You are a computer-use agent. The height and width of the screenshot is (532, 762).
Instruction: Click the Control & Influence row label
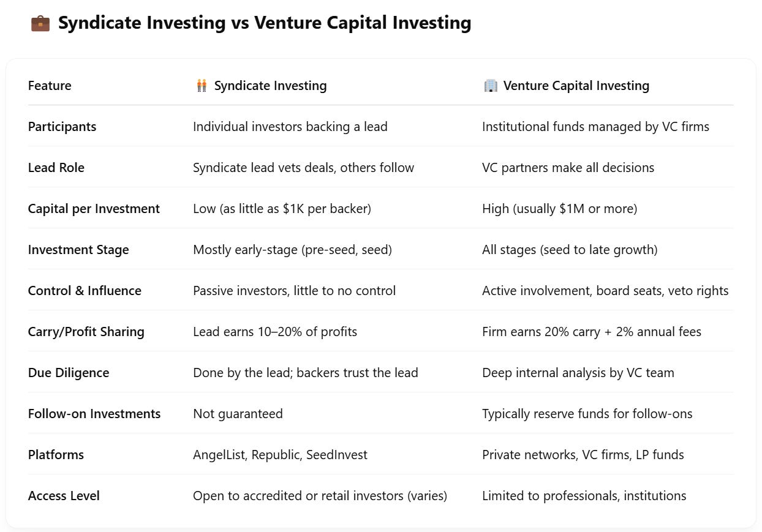tap(85, 291)
